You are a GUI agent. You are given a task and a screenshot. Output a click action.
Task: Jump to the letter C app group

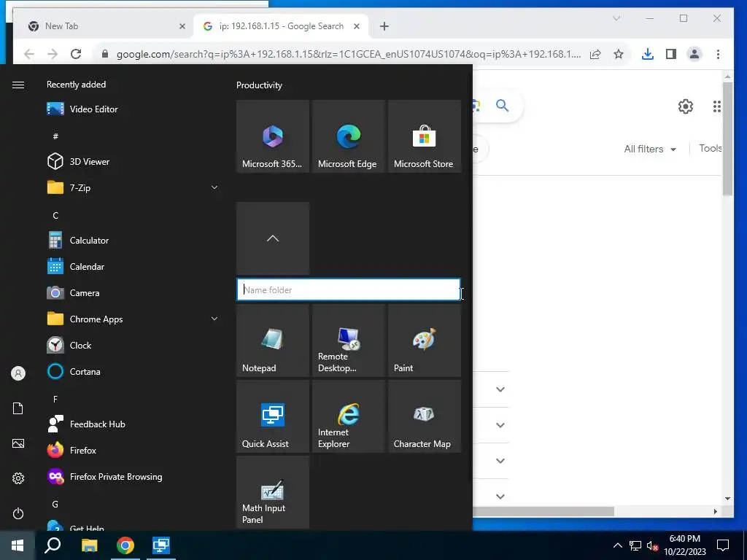[55, 215]
